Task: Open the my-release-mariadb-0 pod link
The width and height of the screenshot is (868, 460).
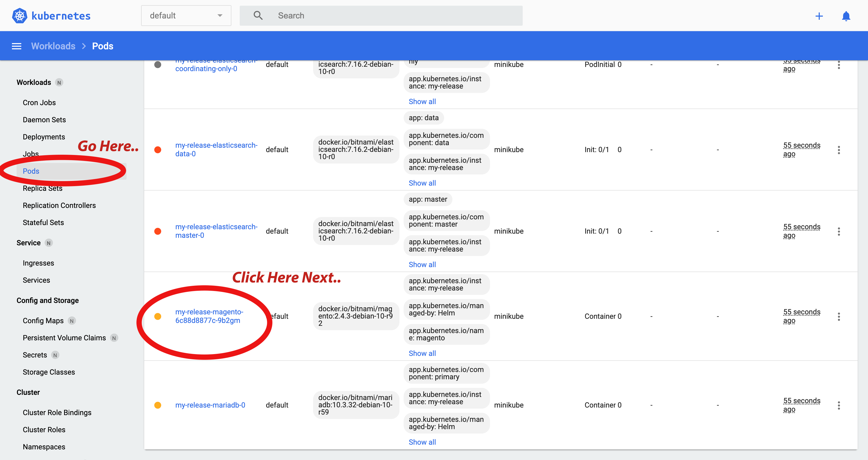Action: [210, 405]
